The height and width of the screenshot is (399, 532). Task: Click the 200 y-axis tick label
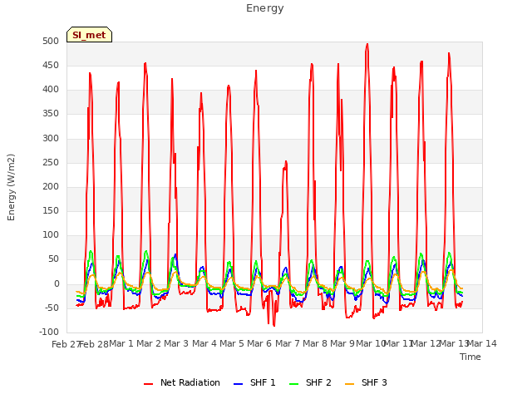[x=51, y=187]
